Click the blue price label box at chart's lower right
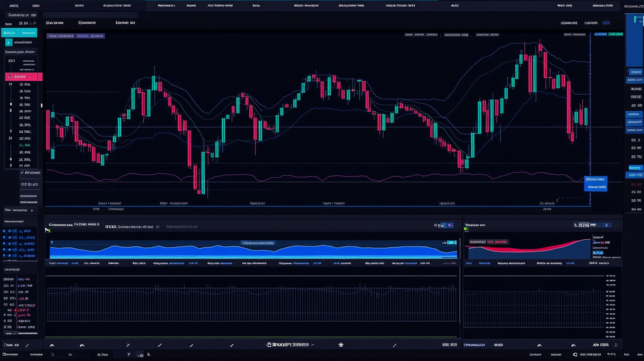 596,183
